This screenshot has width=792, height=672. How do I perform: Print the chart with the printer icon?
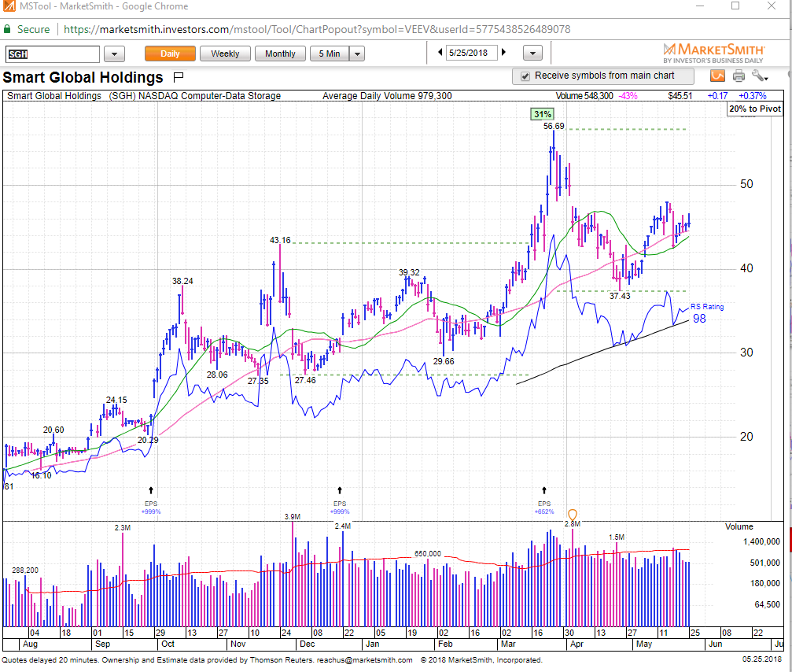[x=739, y=76]
